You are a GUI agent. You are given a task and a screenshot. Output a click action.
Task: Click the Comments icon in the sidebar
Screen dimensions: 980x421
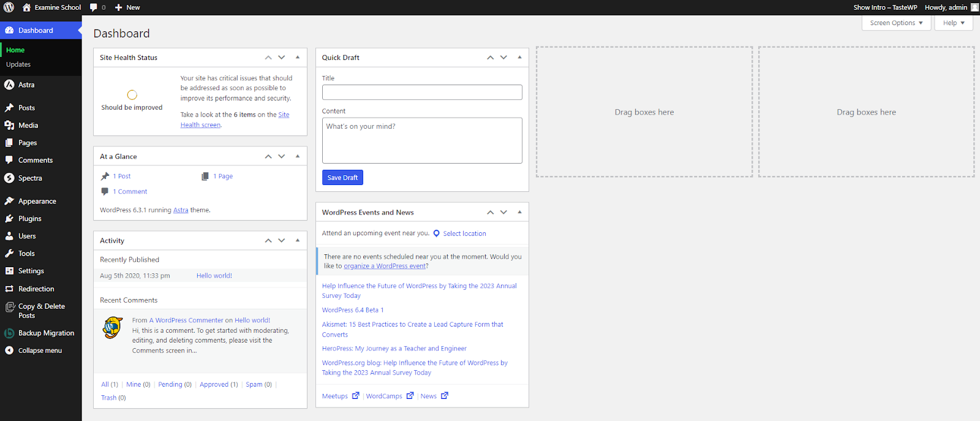coord(9,160)
